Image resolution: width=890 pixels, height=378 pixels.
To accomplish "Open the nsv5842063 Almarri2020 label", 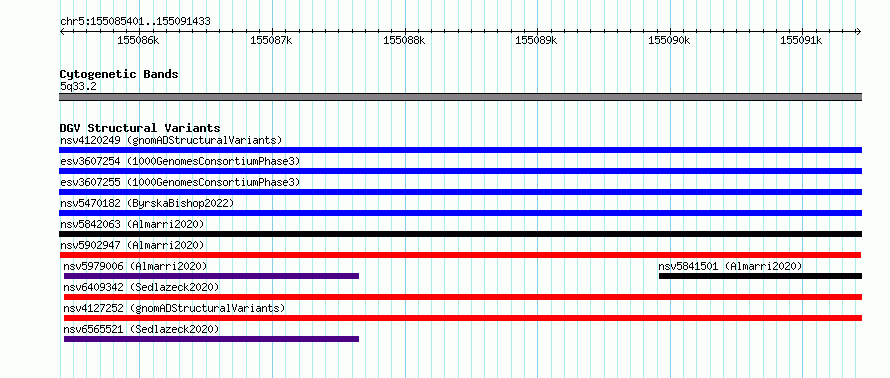I will click(x=132, y=224).
